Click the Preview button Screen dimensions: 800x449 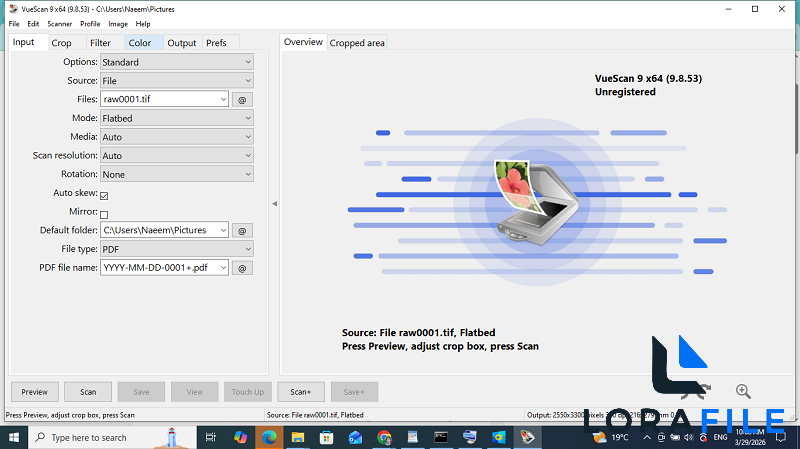click(35, 392)
